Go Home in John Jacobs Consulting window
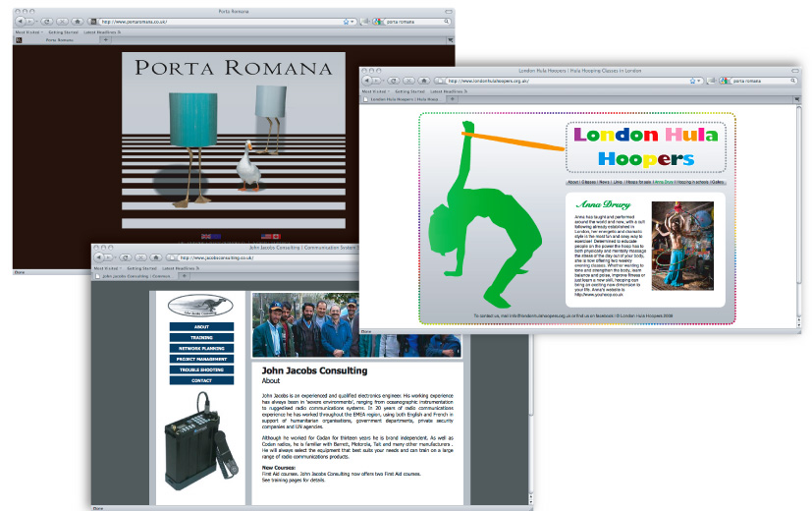Image resolution: width=812 pixels, height=511 pixels. [156, 257]
